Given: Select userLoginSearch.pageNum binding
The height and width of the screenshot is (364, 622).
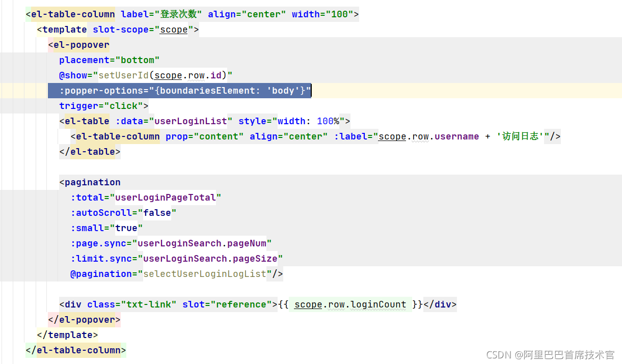Looking at the screenshot, I should [x=204, y=243].
